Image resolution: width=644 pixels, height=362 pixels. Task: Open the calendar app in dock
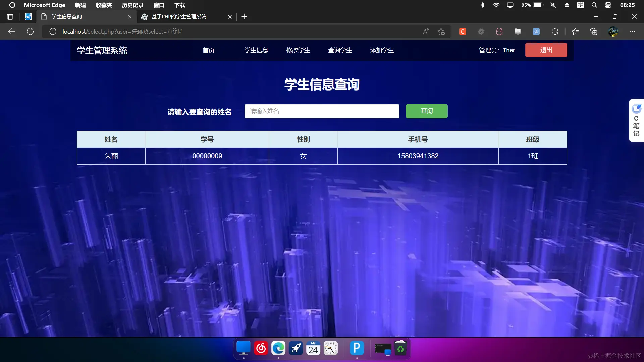point(313,348)
